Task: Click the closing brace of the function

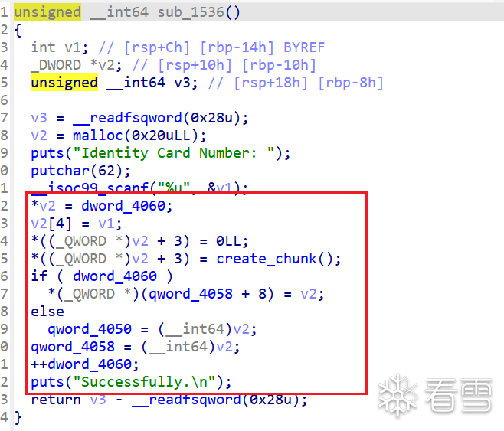Action: coord(18,417)
